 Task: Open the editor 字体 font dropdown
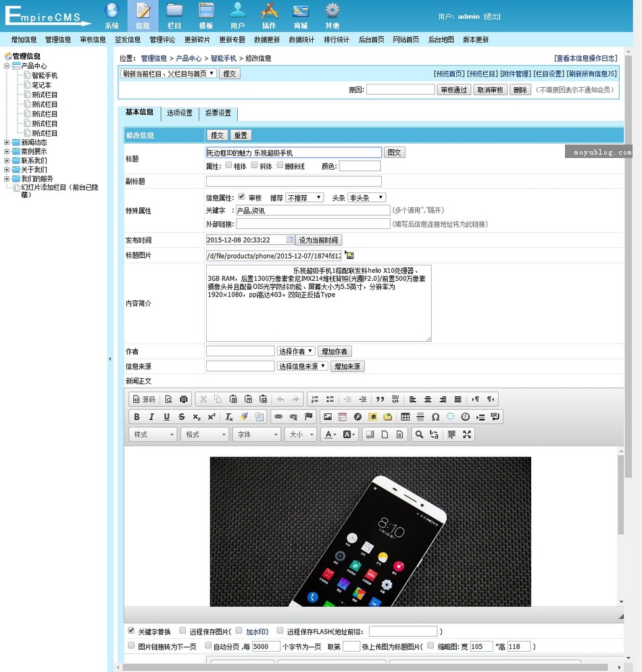[257, 434]
